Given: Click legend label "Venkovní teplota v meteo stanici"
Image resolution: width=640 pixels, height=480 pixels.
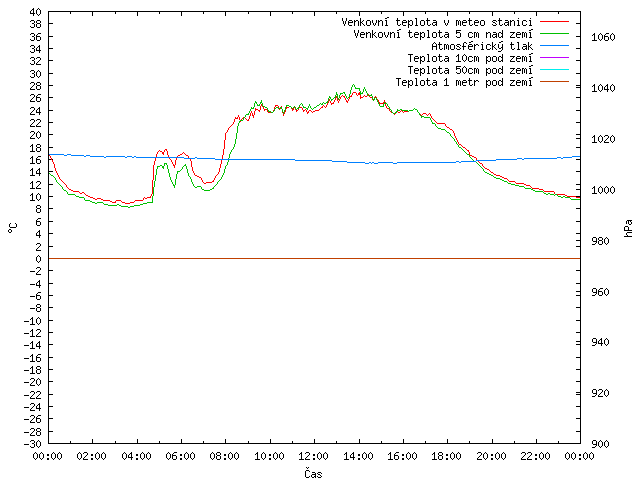Looking at the screenshot, I should pyautogui.click(x=437, y=22).
